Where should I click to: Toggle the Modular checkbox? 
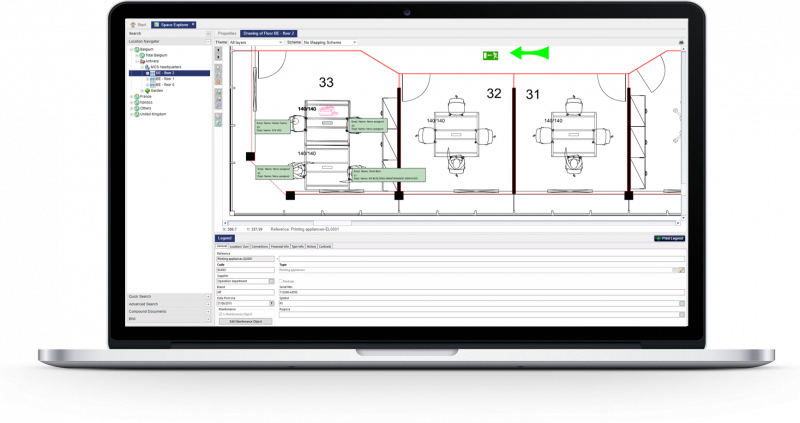281,281
